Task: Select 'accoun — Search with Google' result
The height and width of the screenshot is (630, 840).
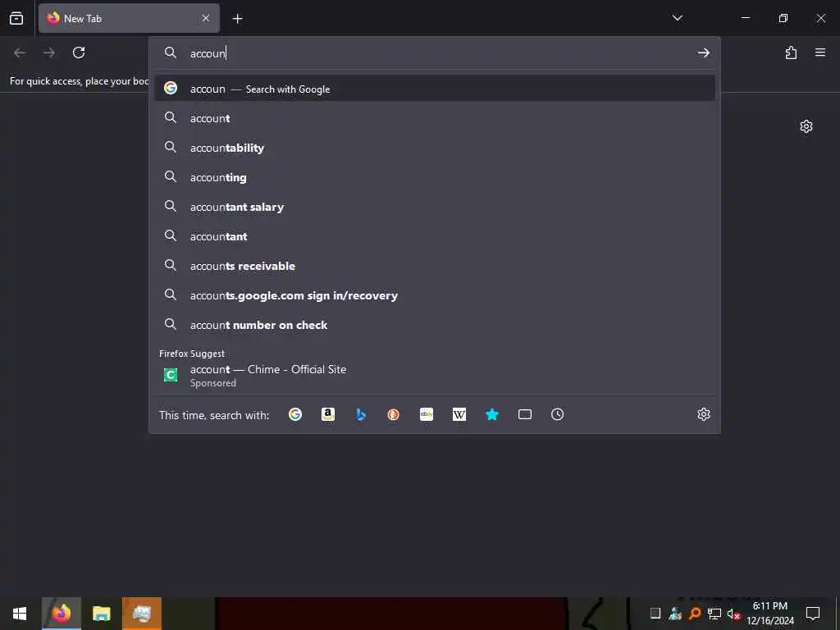Action: 435,89
